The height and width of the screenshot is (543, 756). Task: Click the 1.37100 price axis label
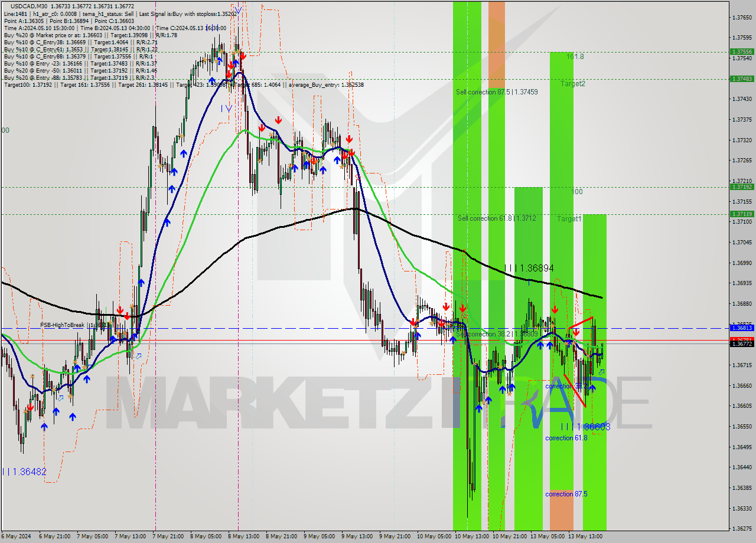(x=741, y=222)
